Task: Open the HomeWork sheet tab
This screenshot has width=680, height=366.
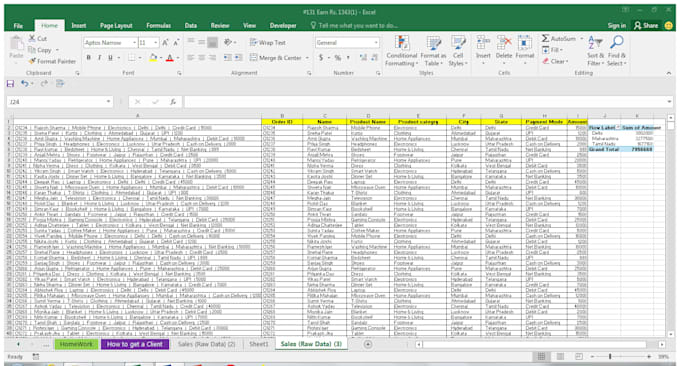Action: click(x=76, y=344)
